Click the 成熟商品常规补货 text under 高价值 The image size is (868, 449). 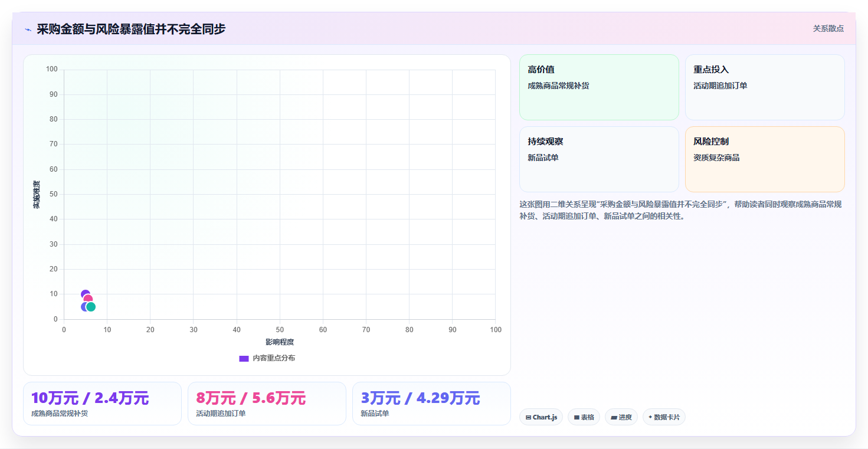[x=558, y=86]
